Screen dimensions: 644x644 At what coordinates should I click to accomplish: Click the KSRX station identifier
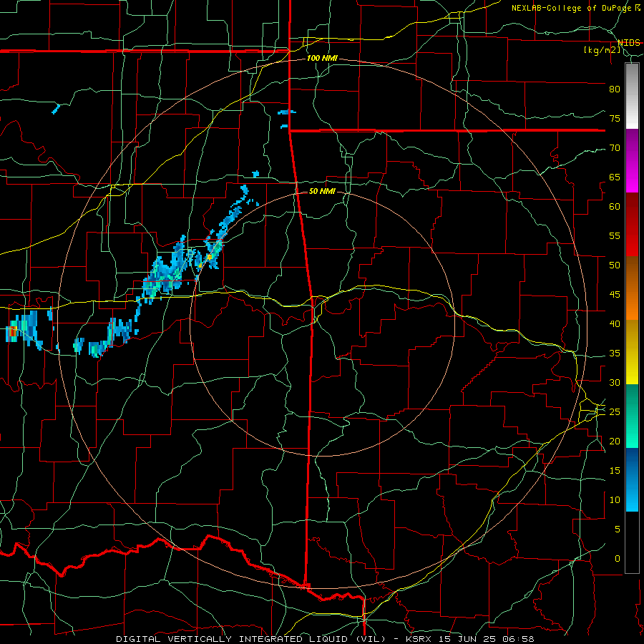point(418,639)
